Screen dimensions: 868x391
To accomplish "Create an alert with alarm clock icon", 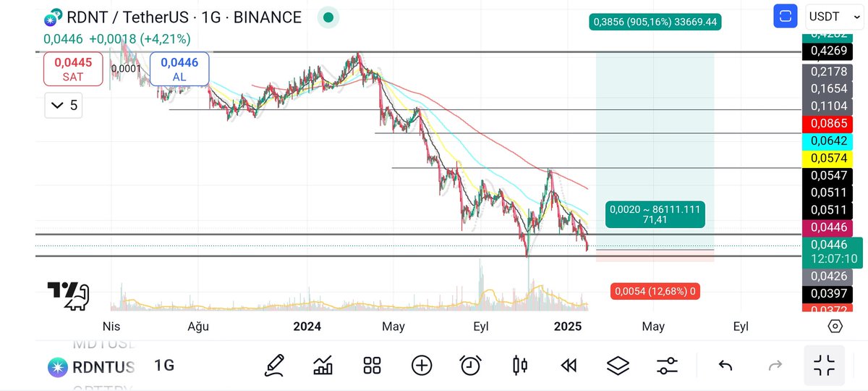I will (x=470, y=366).
